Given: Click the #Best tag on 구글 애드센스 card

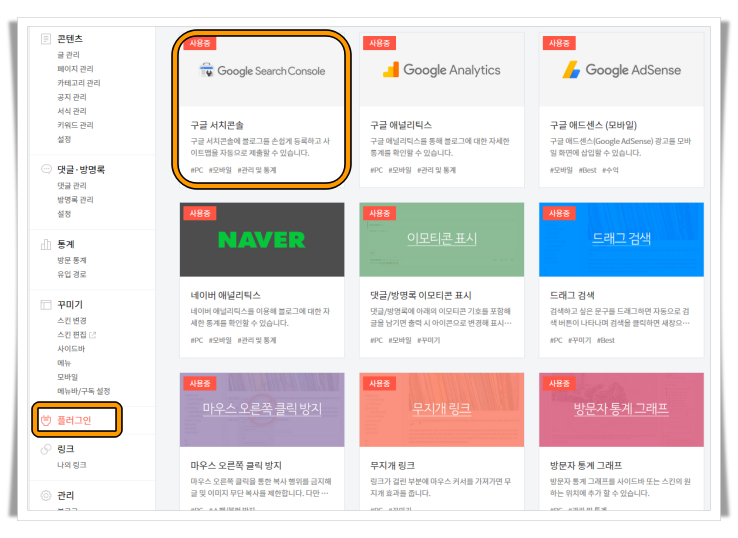Looking at the screenshot, I should tap(587, 170).
